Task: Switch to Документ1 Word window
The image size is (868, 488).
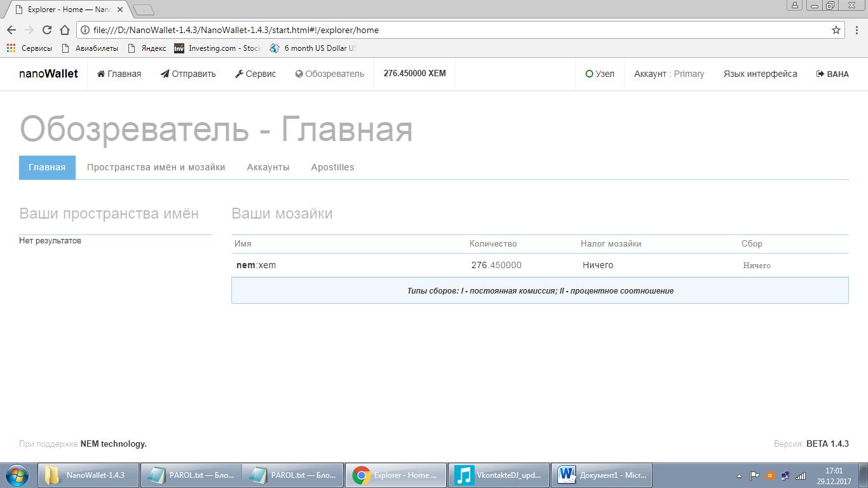Action: pyautogui.click(x=601, y=475)
